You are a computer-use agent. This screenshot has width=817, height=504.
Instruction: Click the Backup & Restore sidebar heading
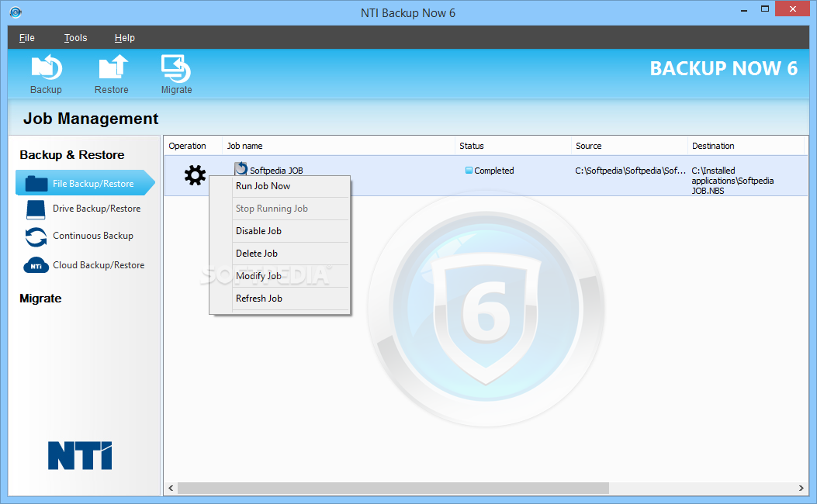click(x=72, y=154)
